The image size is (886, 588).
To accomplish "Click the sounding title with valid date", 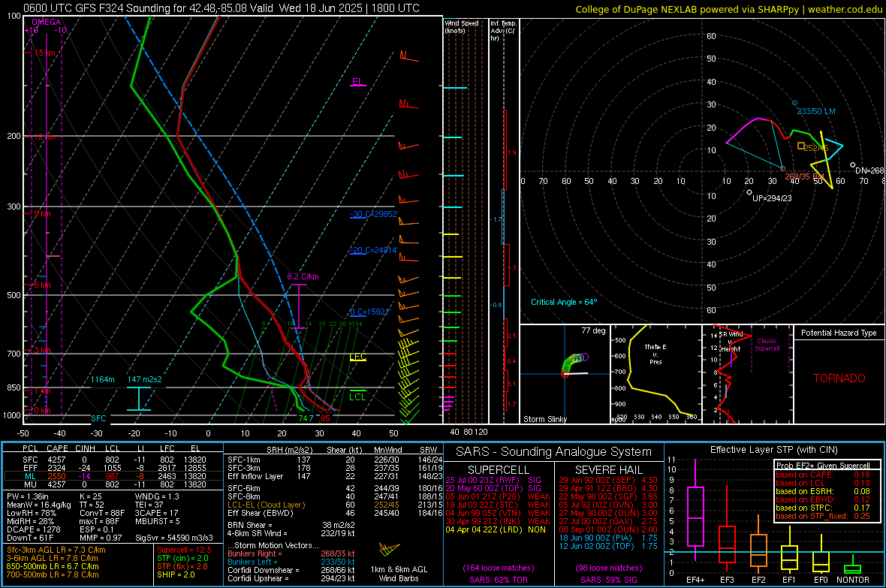I will point(221,8).
